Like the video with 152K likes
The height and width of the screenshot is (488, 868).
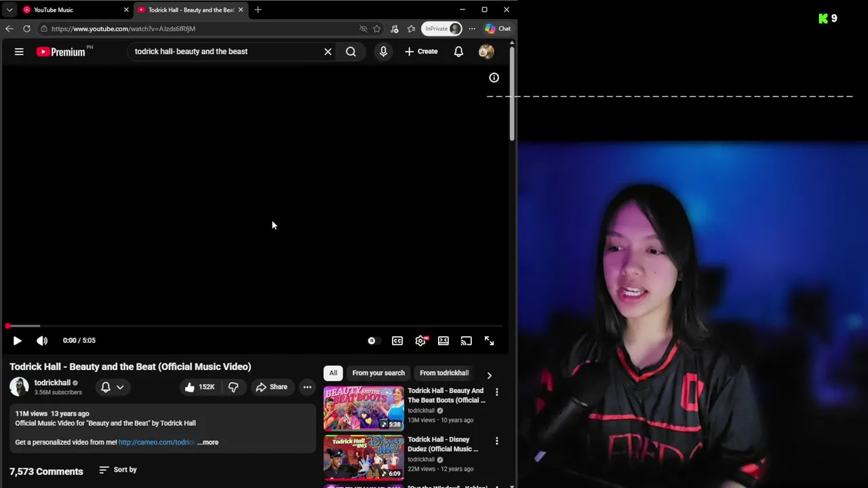(199, 387)
